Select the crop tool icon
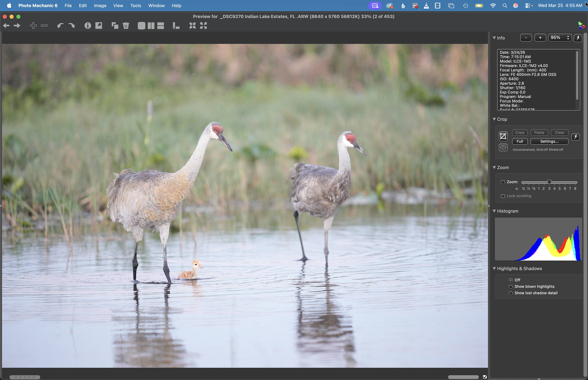The image size is (588, 380). point(503,136)
